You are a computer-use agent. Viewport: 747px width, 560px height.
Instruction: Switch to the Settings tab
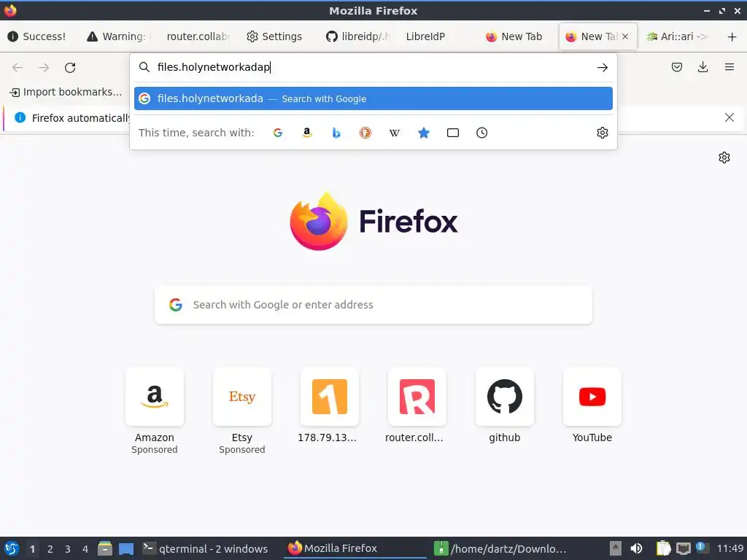[274, 36]
